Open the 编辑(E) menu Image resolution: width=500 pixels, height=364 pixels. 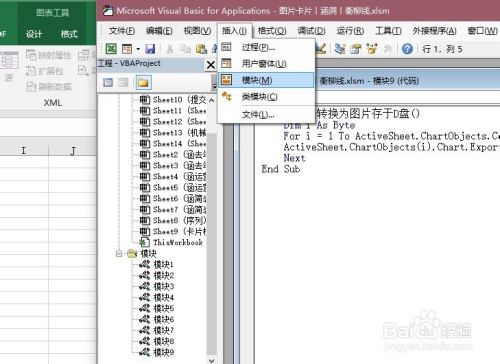[159, 31]
